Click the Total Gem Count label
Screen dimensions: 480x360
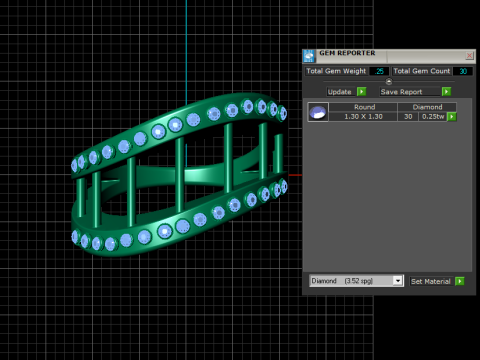(422, 71)
